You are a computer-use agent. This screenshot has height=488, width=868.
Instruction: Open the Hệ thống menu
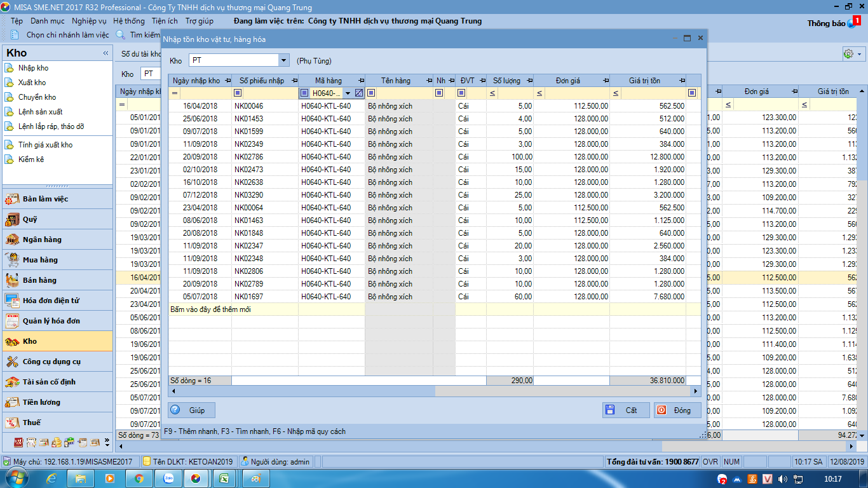coord(129,21)
